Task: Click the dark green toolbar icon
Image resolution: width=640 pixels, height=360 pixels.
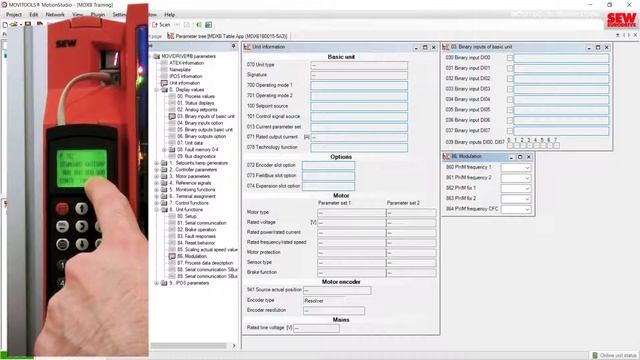Action: click(209, 25)
